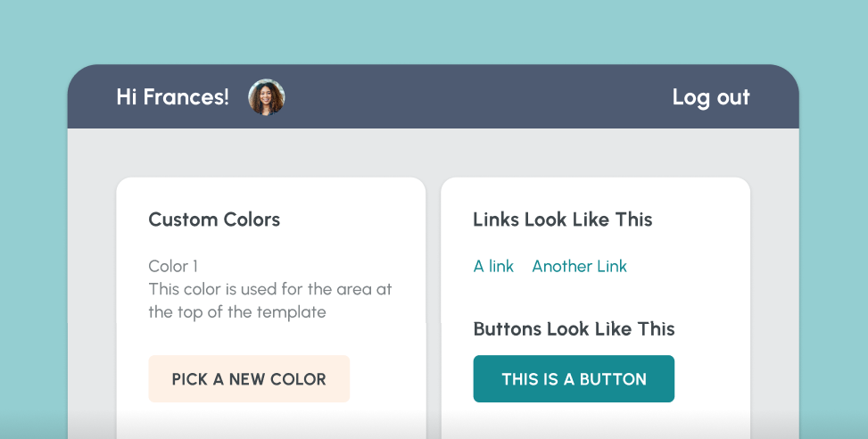
Task: Click the word "Frances" in the header
Action: (x=186, y=97)
